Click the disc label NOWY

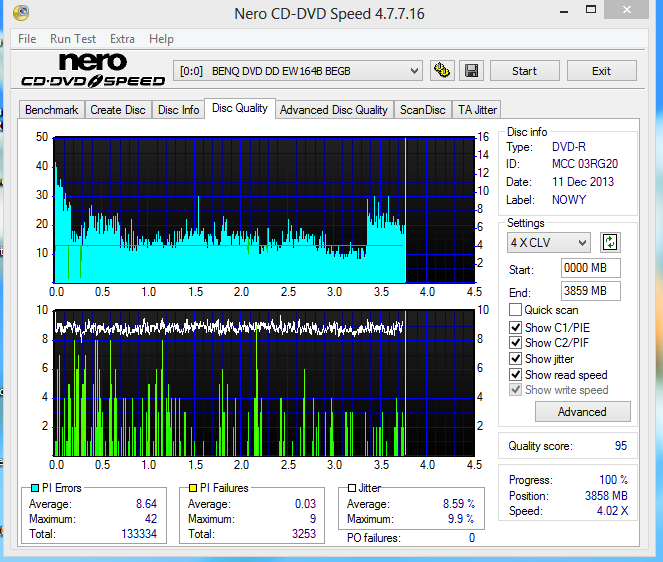tap(569, 200)
